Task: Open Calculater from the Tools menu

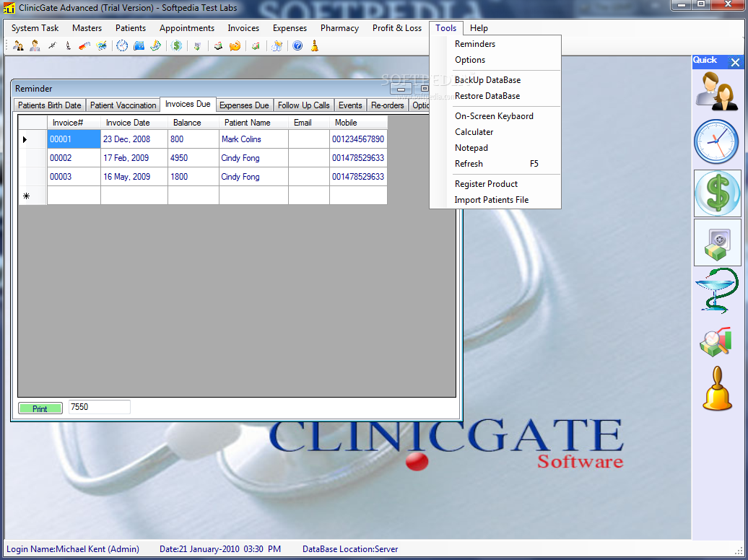Action: click(495, 131)
